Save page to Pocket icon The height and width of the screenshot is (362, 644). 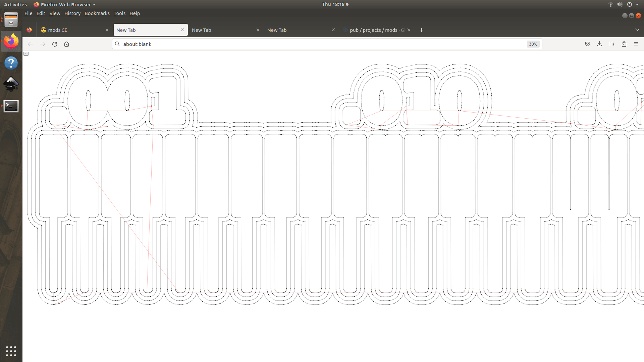pos(587,44)
